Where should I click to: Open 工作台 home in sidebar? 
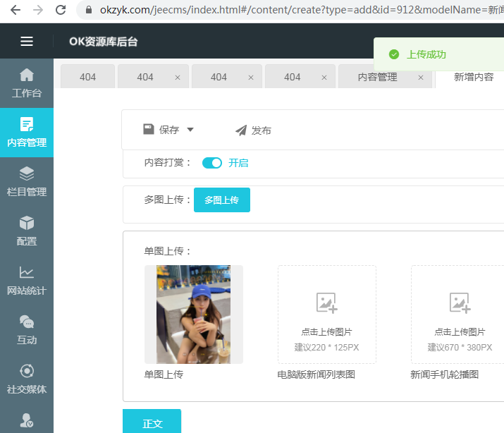[x=27, y=83]
